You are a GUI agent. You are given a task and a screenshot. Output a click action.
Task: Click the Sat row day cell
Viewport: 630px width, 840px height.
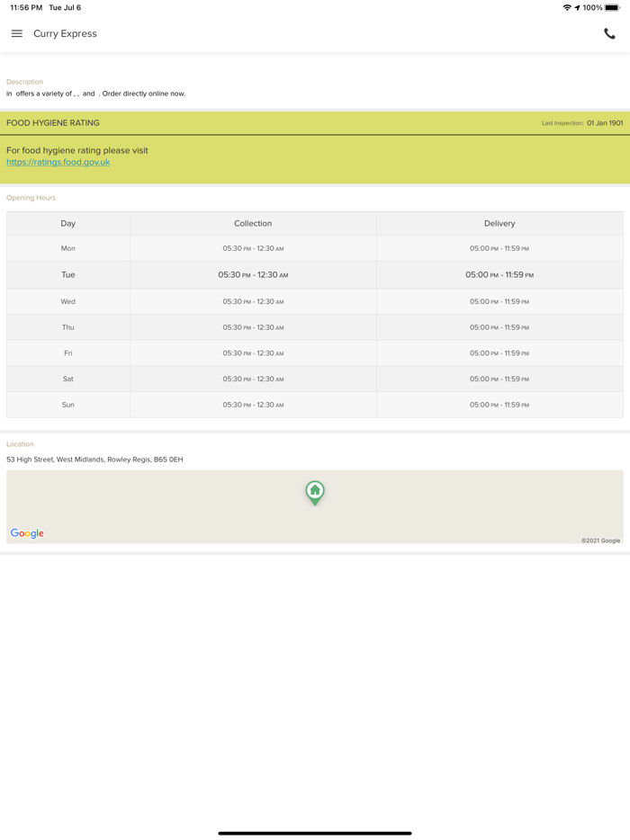pyautogui.click(x=68, y=379)
